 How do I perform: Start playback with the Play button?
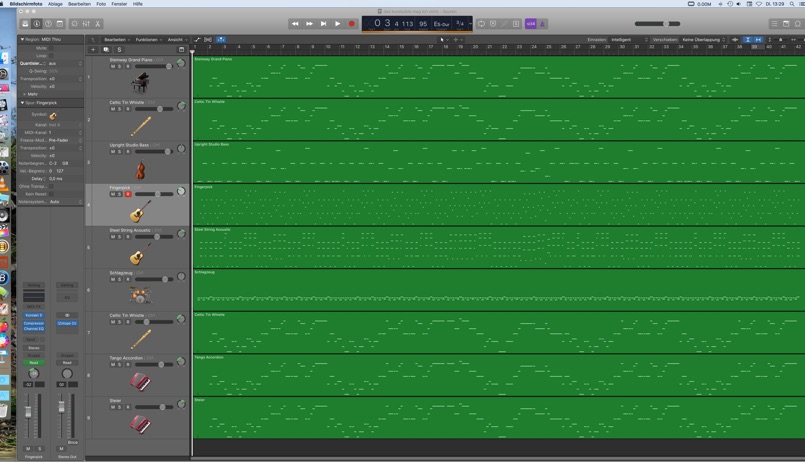(x=337, y=24)
